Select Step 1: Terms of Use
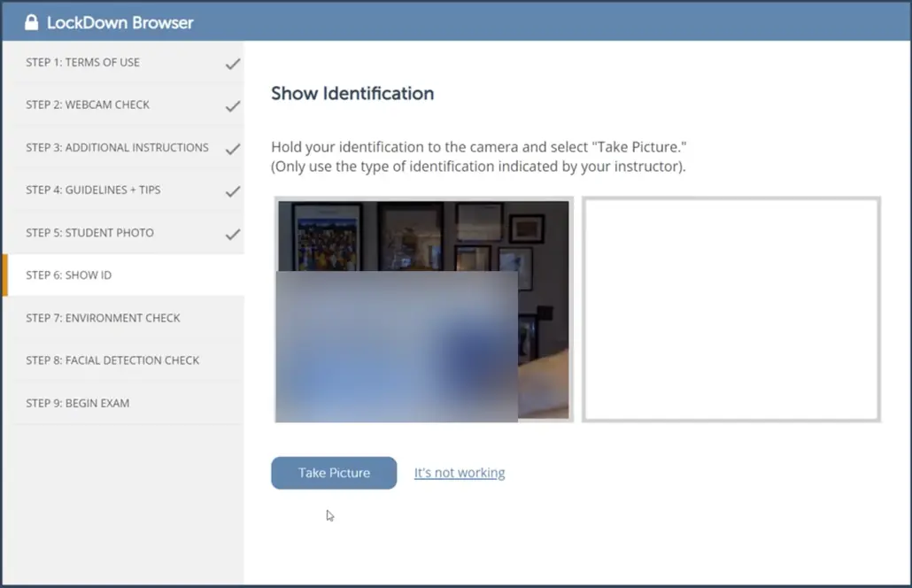The width and height of the screenshot is (912, 588). (123, 62)
